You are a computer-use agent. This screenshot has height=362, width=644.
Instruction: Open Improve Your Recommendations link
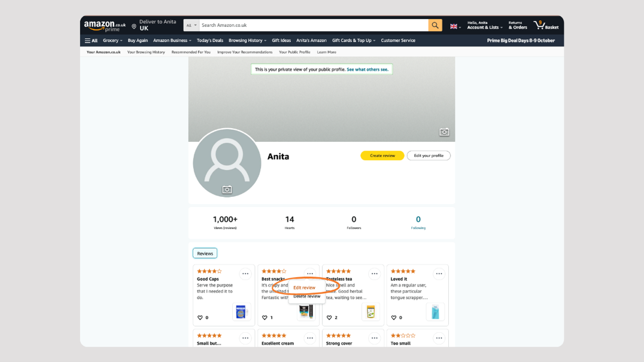(245, 52)
